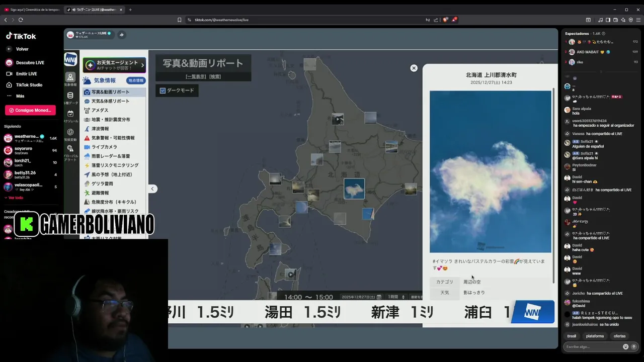644x362 pixels.
Task: Close the photo report panel
Action: click(x=414, y=68)
